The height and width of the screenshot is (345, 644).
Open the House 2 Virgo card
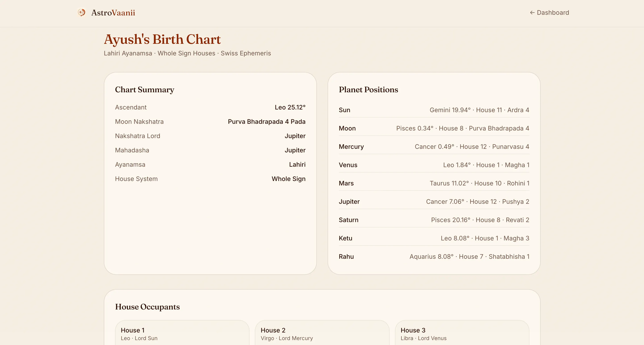click(x=322, y=333)
